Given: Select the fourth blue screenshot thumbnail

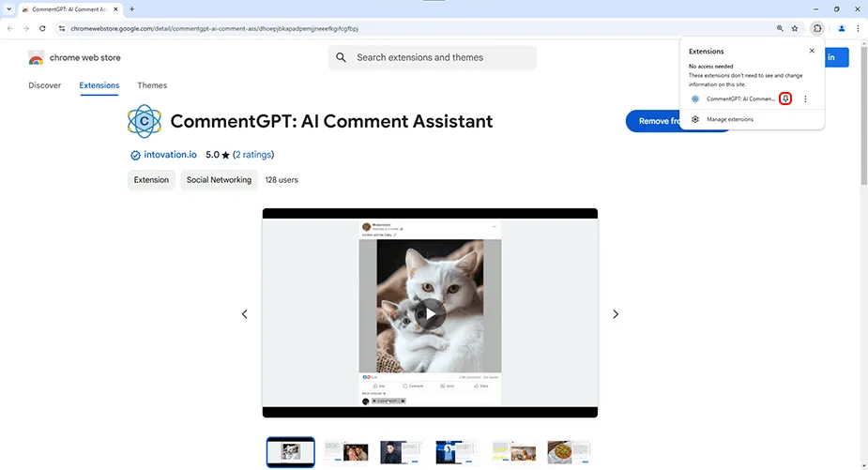Looking at the screenshot, I should pos(457,452).
